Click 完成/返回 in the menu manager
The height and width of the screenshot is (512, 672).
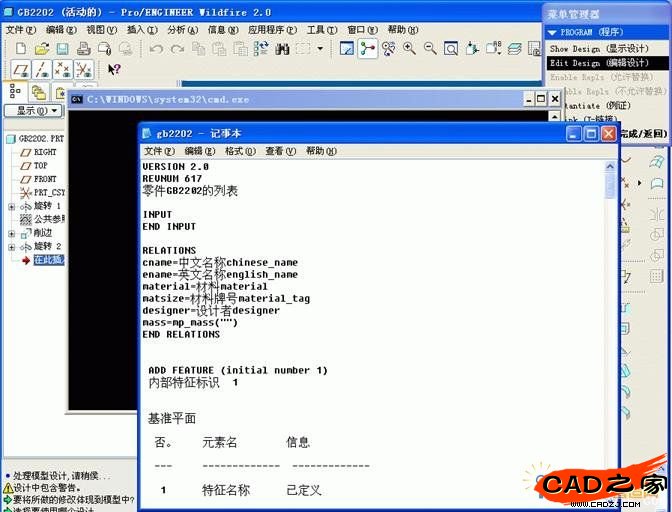[643, 134]
